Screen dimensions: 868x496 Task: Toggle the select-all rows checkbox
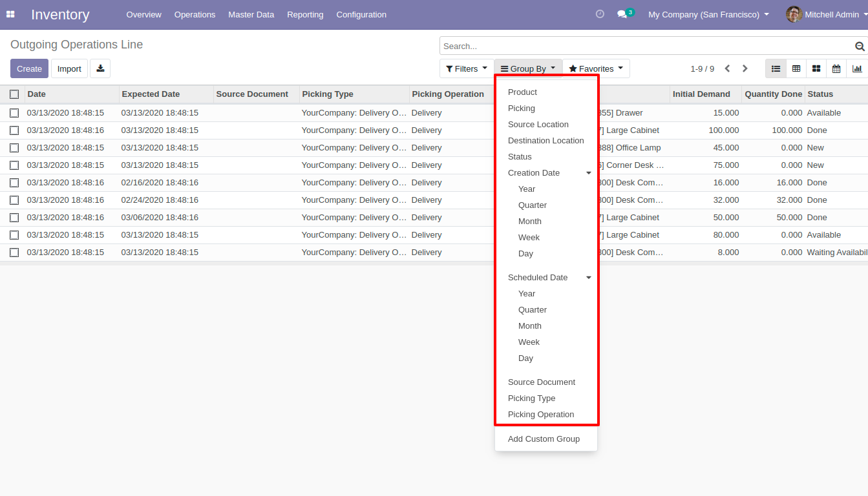click(x=14, y=94)
